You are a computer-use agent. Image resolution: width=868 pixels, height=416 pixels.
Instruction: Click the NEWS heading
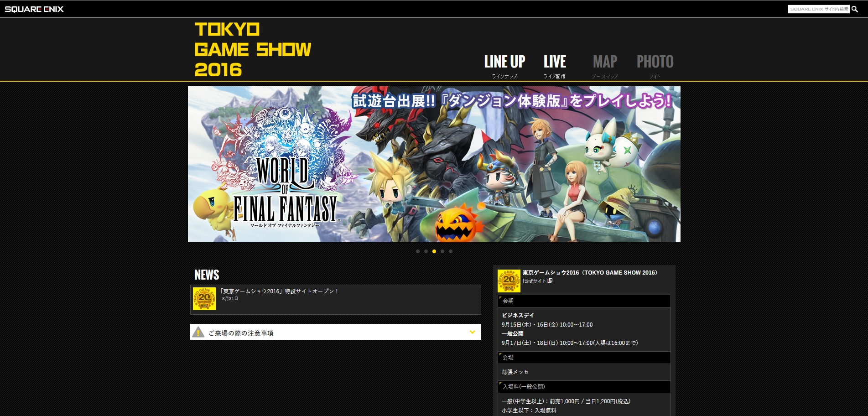pos(207,275)
